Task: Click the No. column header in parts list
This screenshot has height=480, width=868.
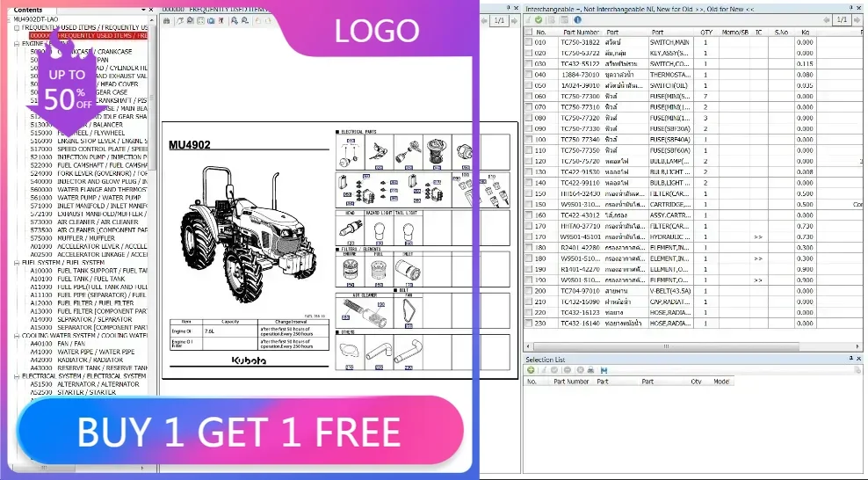Action: [x=541, y=33]
